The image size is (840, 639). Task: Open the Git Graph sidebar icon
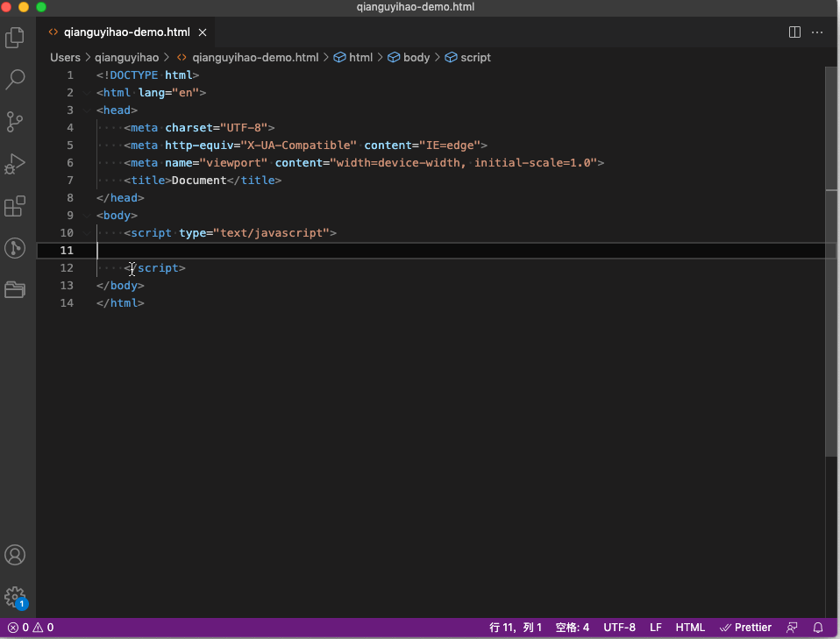pyautogui.click(x=15, y=248)
